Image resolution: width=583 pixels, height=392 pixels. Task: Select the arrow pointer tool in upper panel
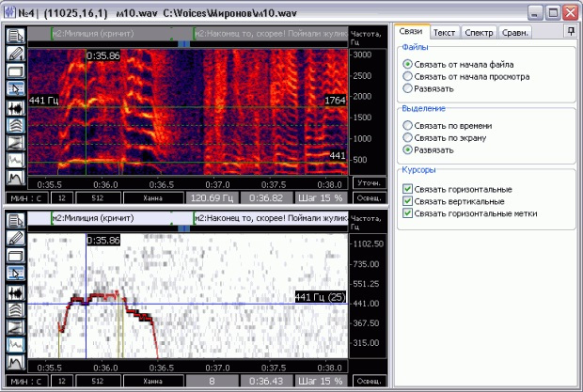tap(16, 88)
